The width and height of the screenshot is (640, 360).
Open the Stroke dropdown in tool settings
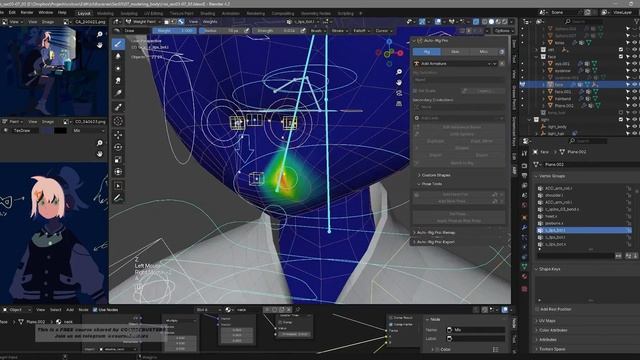[x=340, y=31]
